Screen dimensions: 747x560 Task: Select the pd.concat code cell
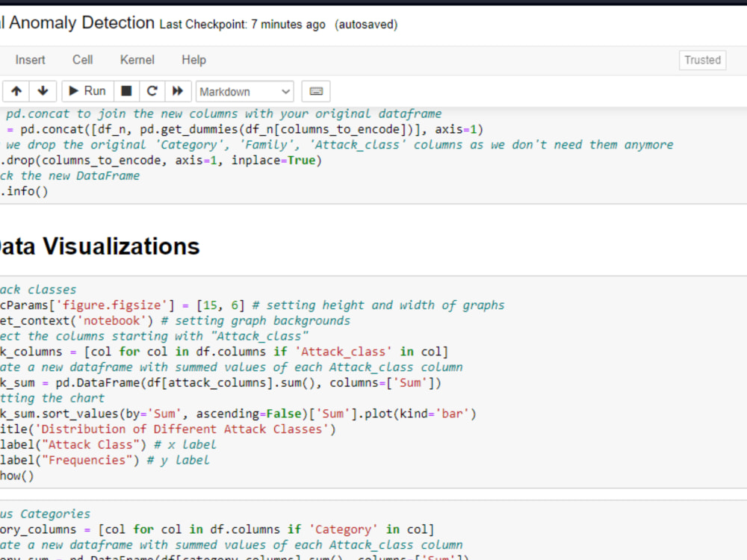click(299, 153)
